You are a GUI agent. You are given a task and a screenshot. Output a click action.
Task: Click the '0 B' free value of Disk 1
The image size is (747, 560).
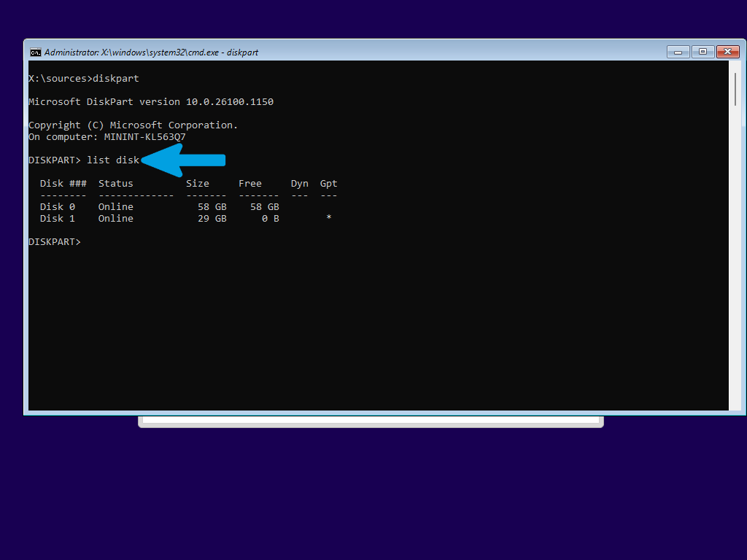pyautogui.click(x=271, y=219)
